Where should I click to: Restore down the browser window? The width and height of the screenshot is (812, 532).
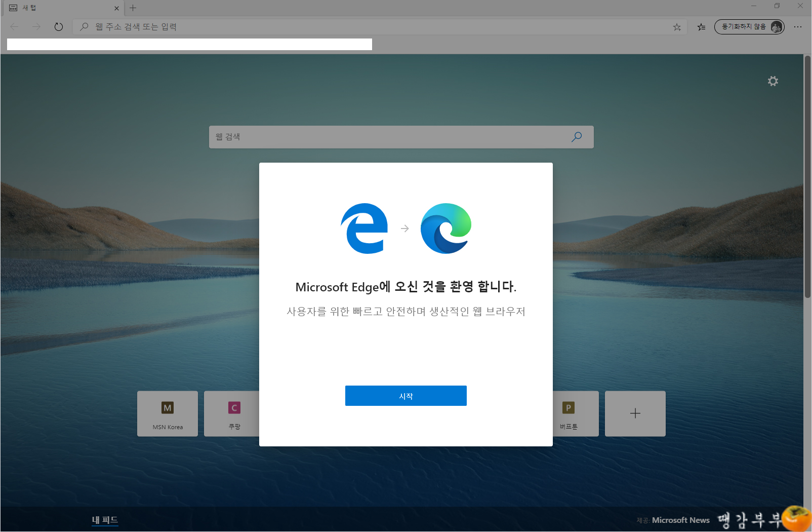(777, 6)
